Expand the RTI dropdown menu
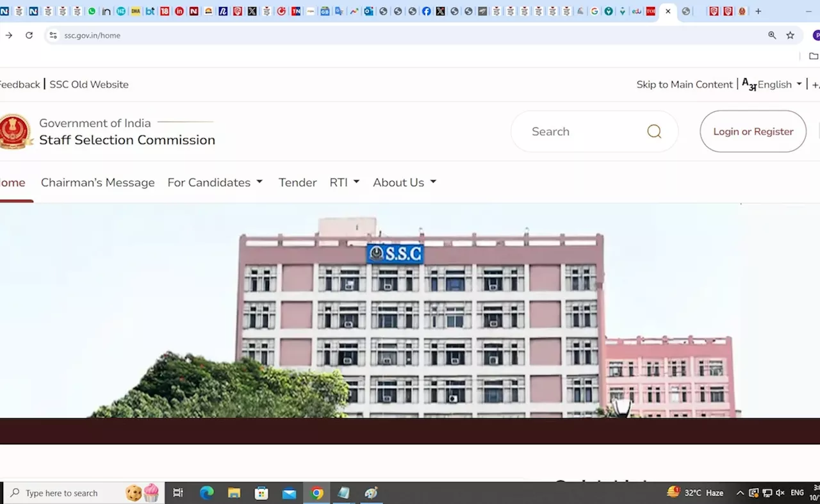Screen dimensions: 820x504 pos(345,183)
